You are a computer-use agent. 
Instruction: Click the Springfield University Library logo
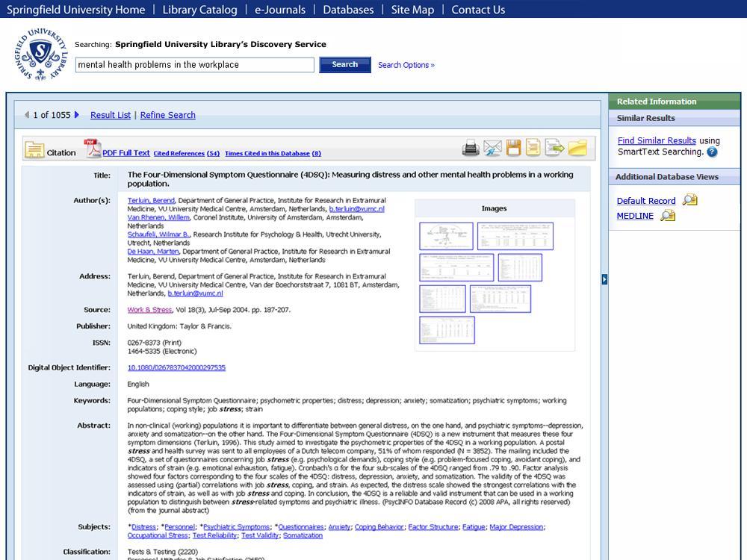(x=41, y=54)
